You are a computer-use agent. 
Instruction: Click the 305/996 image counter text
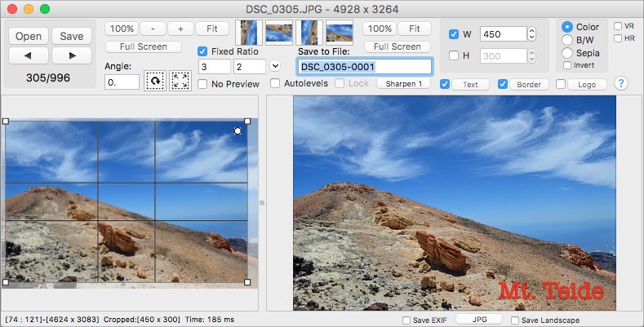click(48, 77)
